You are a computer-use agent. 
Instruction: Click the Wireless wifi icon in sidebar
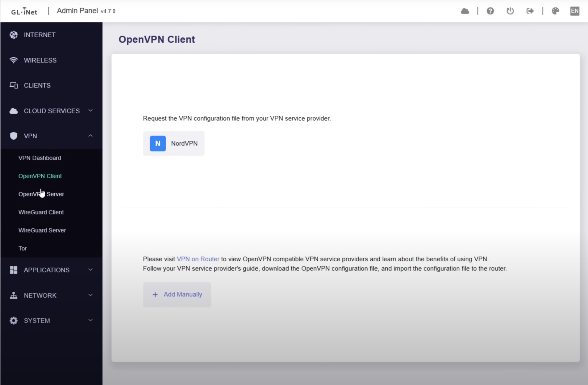coord(14,60)
